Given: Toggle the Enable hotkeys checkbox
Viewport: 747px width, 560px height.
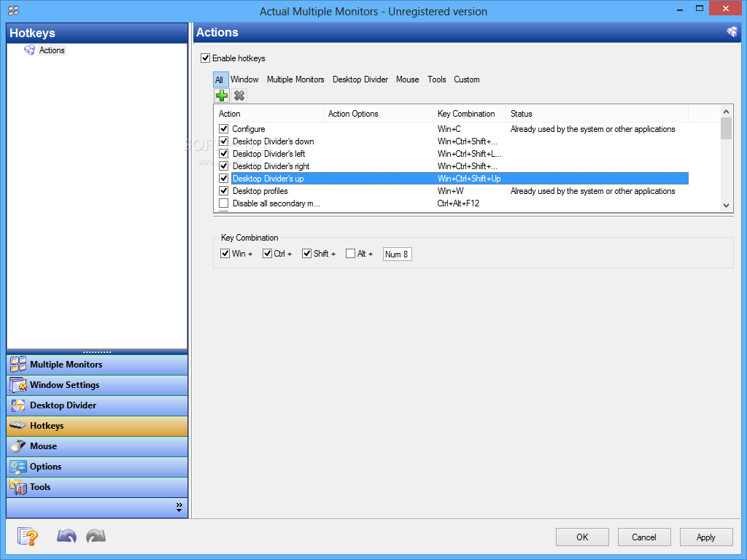Looking at the screenshot, I should click(x=205, y=58).
